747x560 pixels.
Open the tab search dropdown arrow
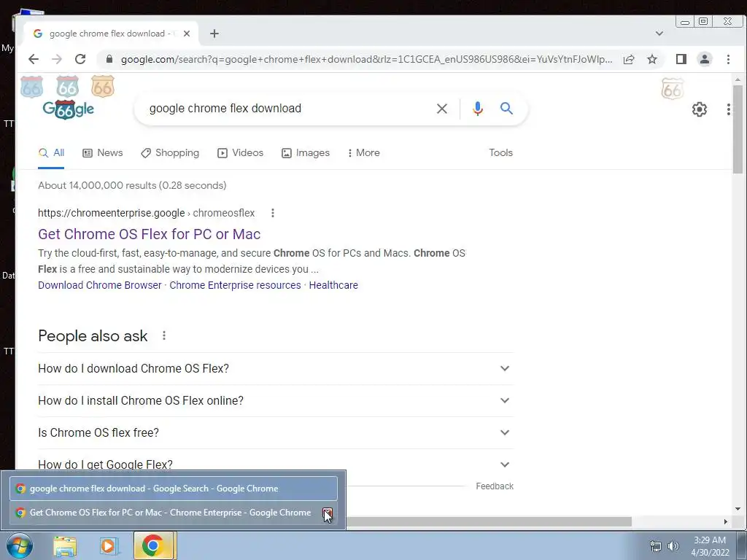click(x=659, y=34)
